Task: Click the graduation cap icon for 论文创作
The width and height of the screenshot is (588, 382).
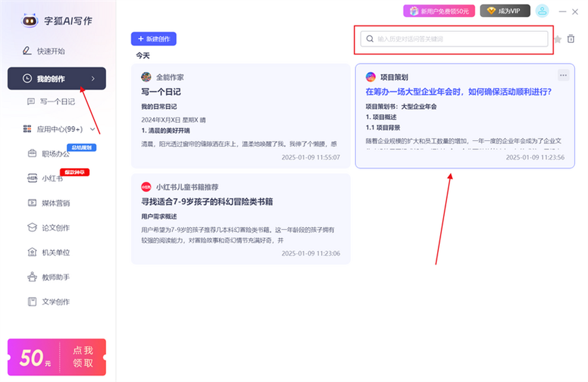Action: [32, 228]
